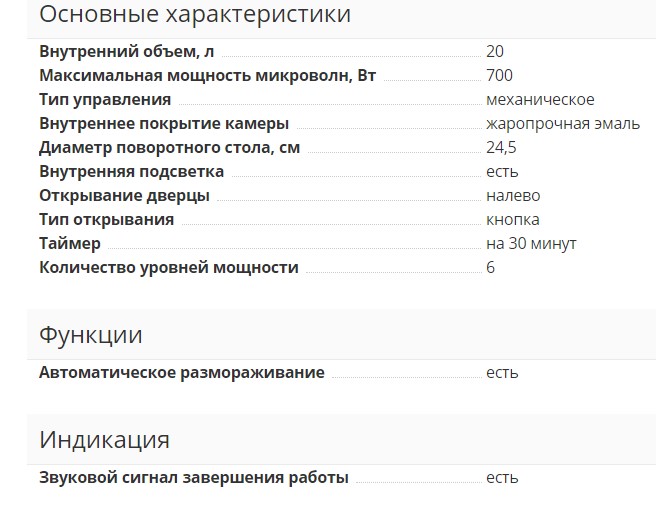
Task: Click the "Основные характеристики" section heading
Action: pyautogui.click(x=195, y=15)
